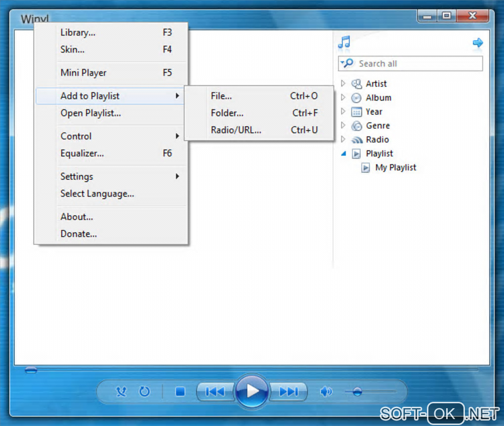Screen dimensions: 504x426
Task: Switch to Mini Player mode
Action: pyautogui.click(x=111, y=73)
